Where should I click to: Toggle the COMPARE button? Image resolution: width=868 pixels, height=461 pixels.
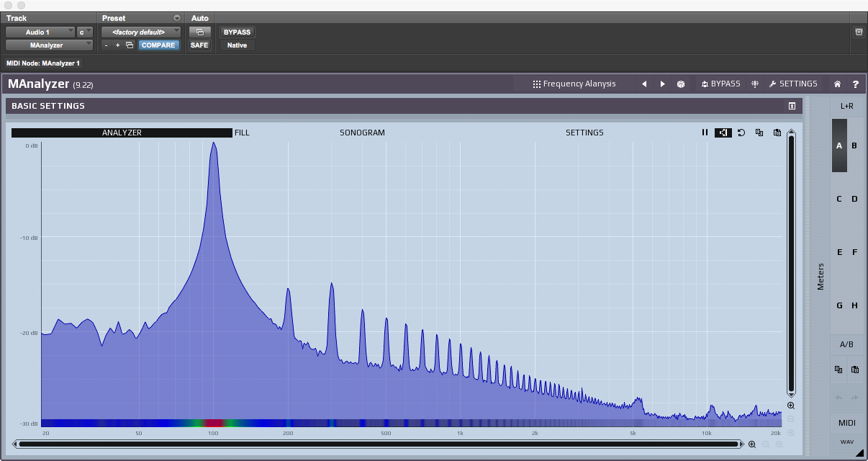coord(158,45)
